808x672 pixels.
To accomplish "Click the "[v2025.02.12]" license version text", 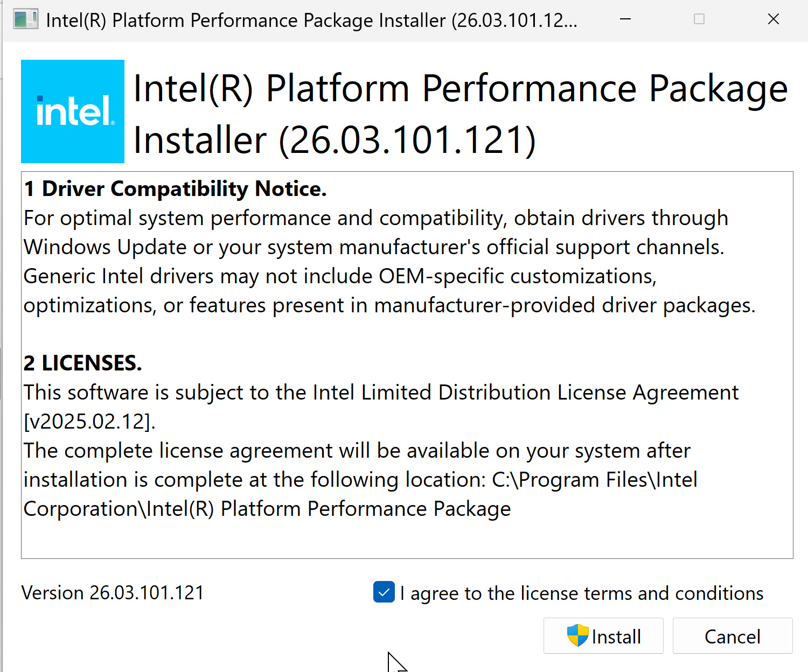I will [x=89, y=422].
